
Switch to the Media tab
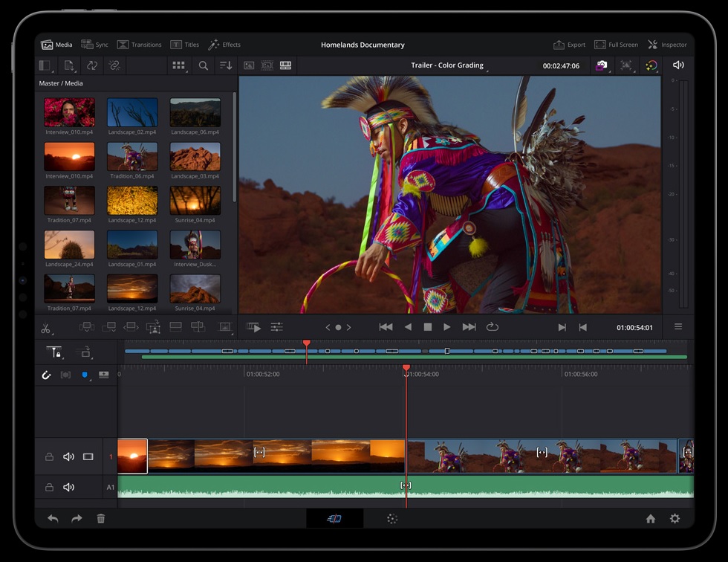(56, 45)
